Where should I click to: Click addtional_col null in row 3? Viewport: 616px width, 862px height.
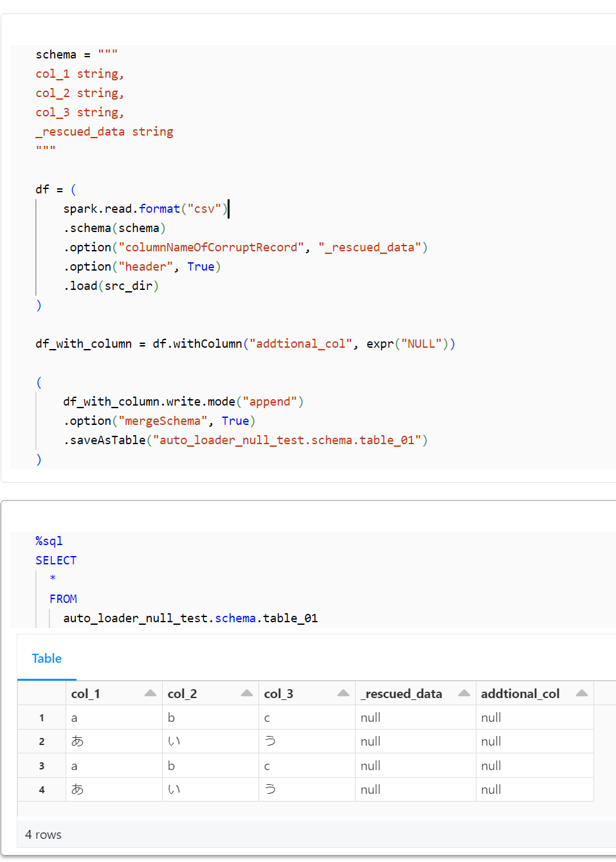point(535,766)
